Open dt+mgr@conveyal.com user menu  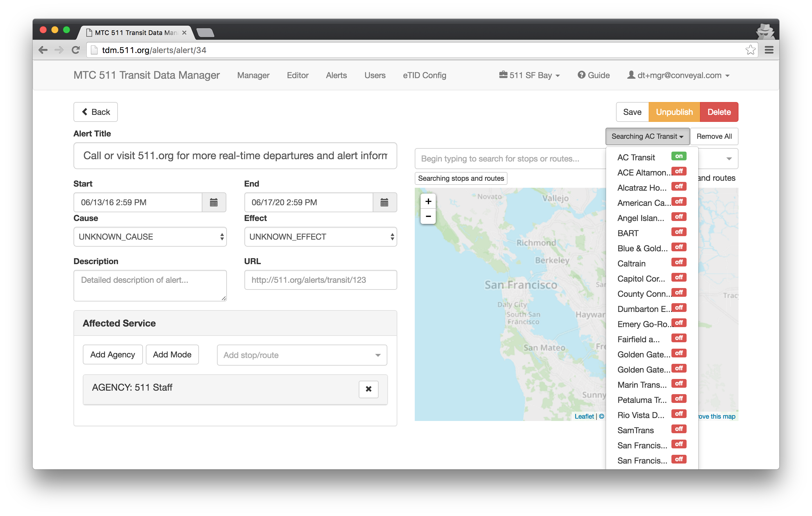(678, 75)
